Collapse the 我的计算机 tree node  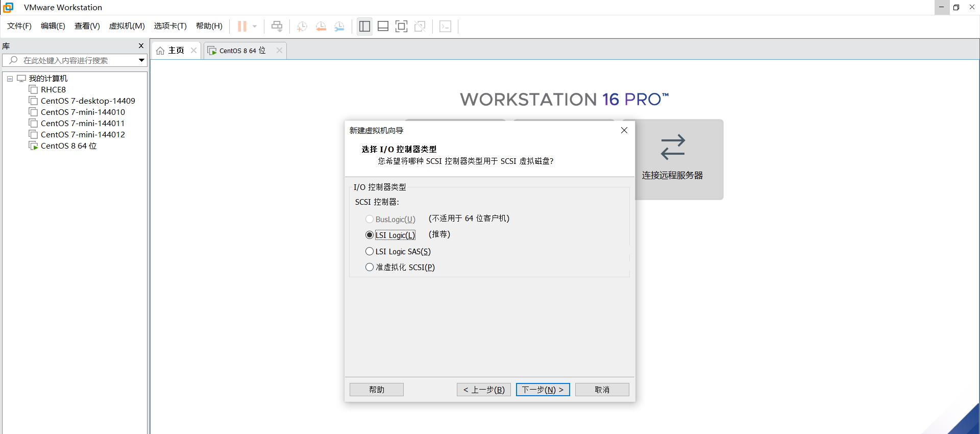10,79
